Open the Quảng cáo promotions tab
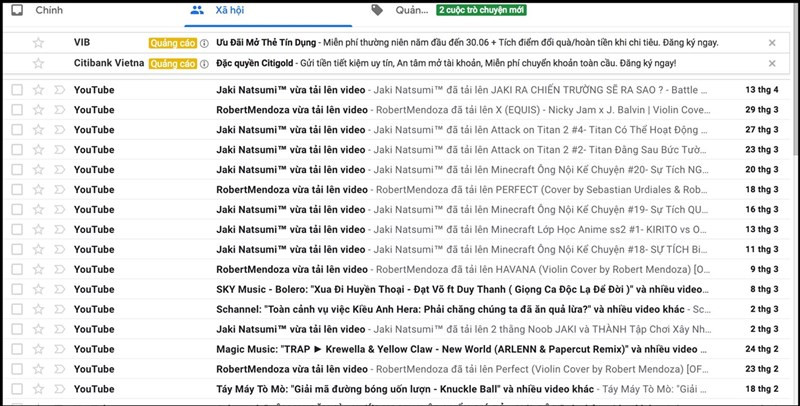The width and height of the screenshot is (800, 406). tap(405, 10)
